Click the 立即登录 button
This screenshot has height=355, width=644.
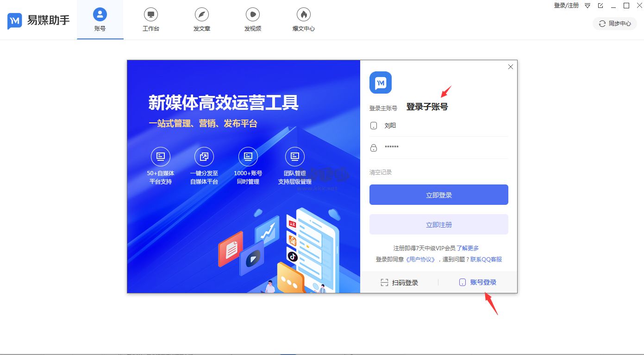click(x=439, y=195)
